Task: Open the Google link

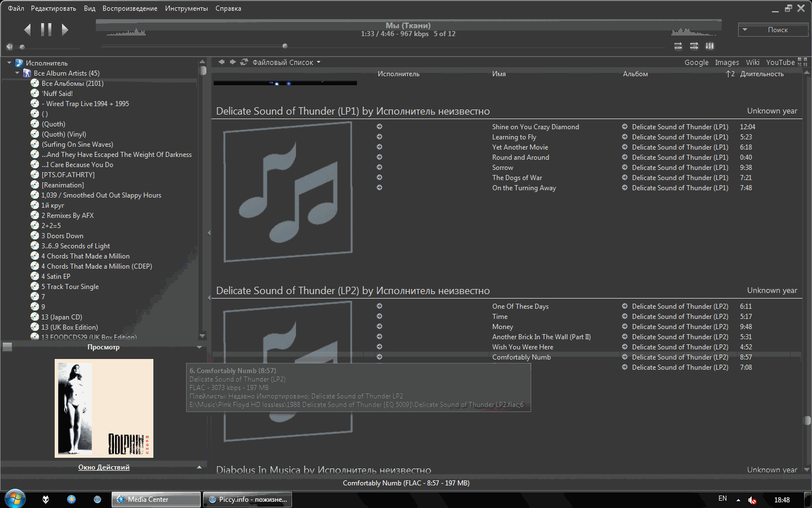Action: click(696, 63)
